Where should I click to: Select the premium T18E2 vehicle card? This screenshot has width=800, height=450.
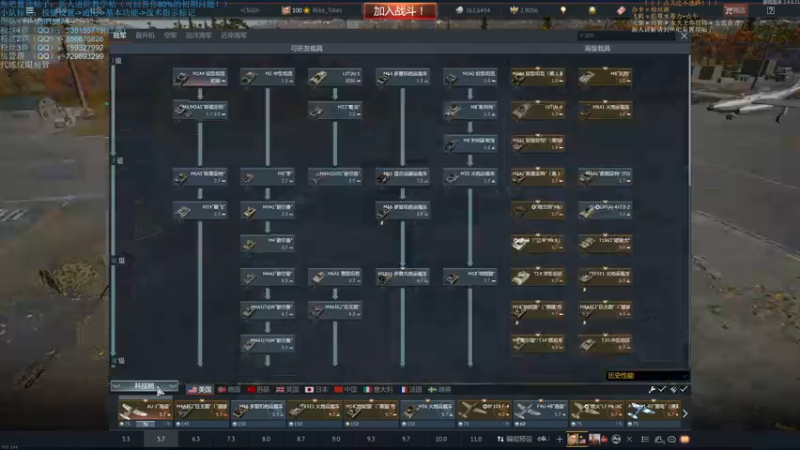(x=605, y=243)
